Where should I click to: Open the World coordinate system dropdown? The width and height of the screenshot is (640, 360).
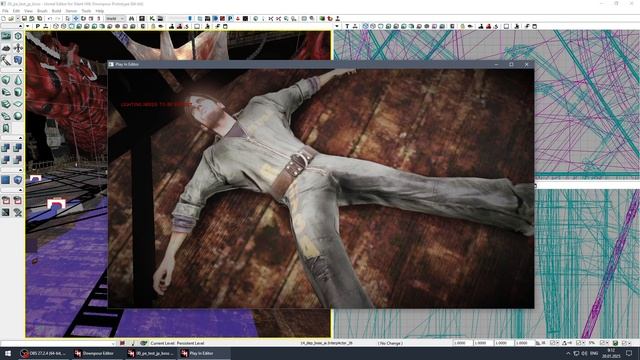tap(115, 19)
